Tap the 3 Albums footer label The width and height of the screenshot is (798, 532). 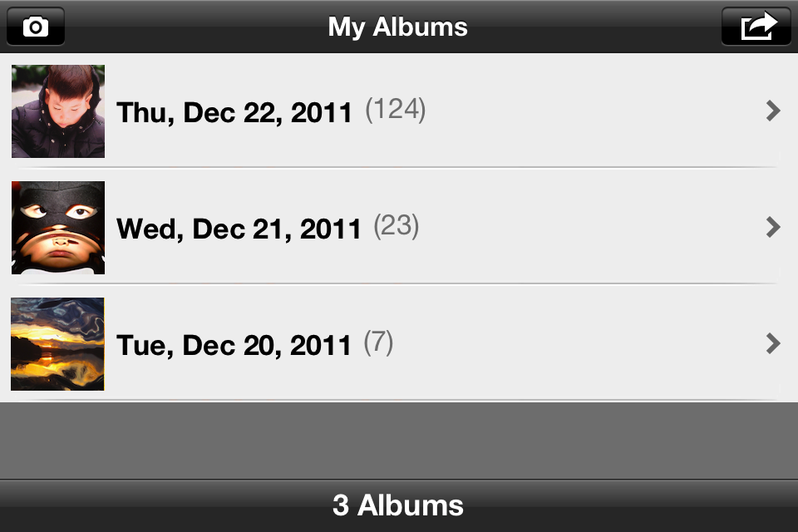click(398, 505)
